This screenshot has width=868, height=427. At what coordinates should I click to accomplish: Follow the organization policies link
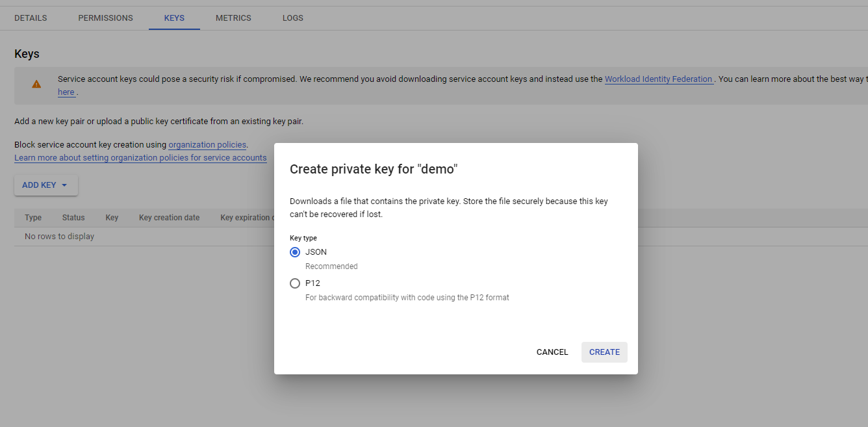[207, 145]
